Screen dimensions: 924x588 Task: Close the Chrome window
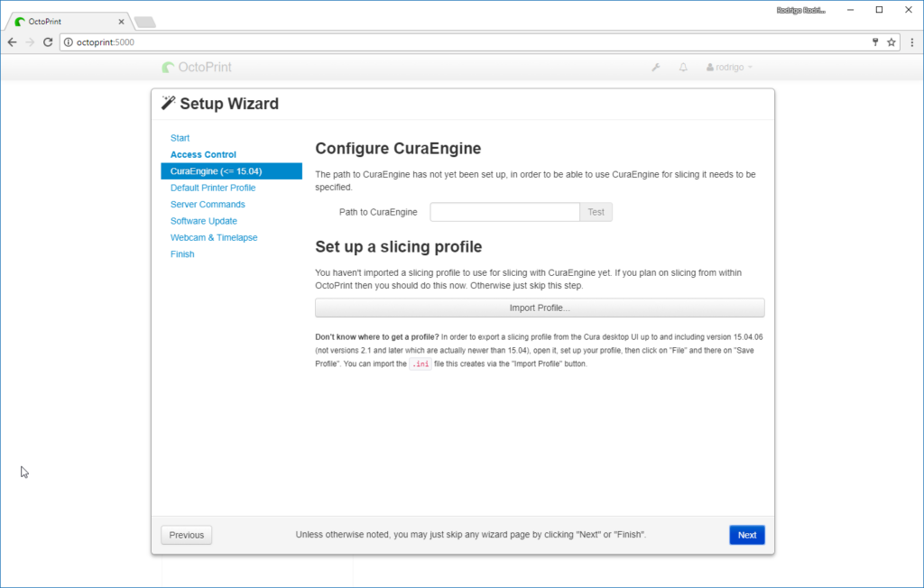909,10
